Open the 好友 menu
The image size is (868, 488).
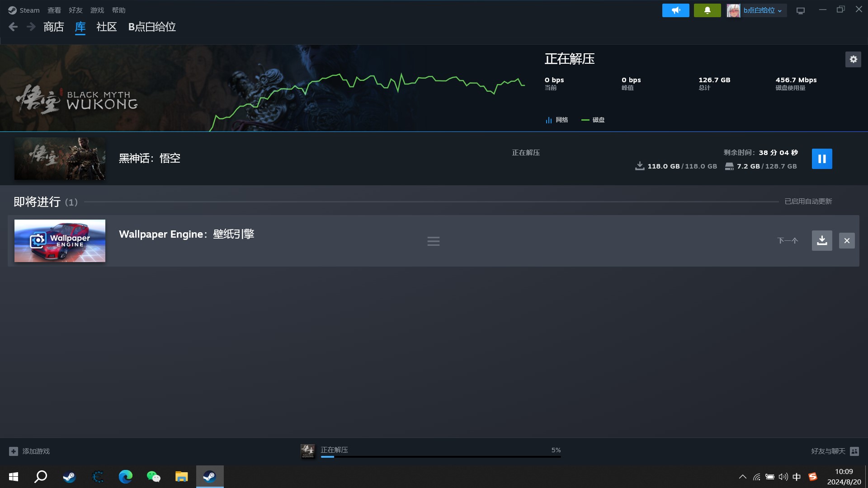tap(75, 10)
